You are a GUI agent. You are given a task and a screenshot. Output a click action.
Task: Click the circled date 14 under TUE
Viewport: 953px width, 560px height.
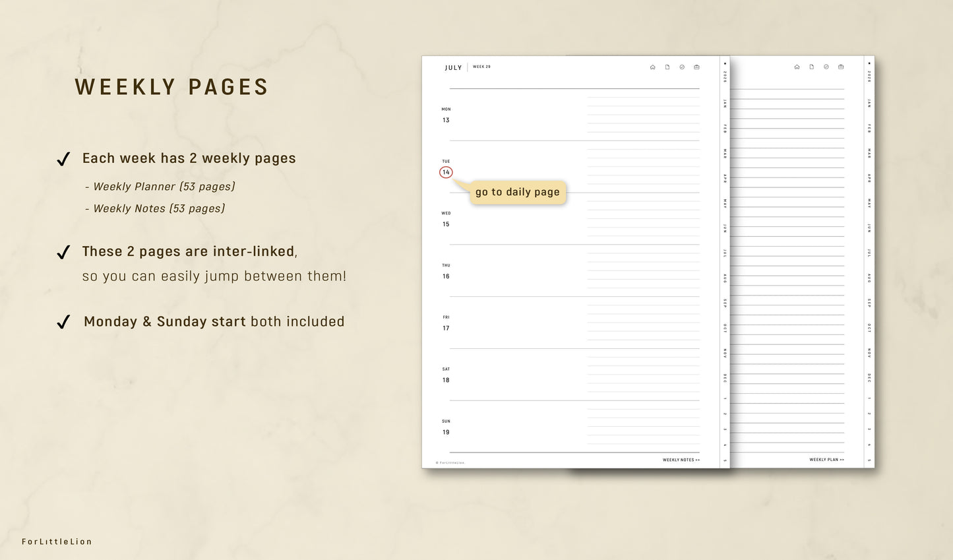446,171
